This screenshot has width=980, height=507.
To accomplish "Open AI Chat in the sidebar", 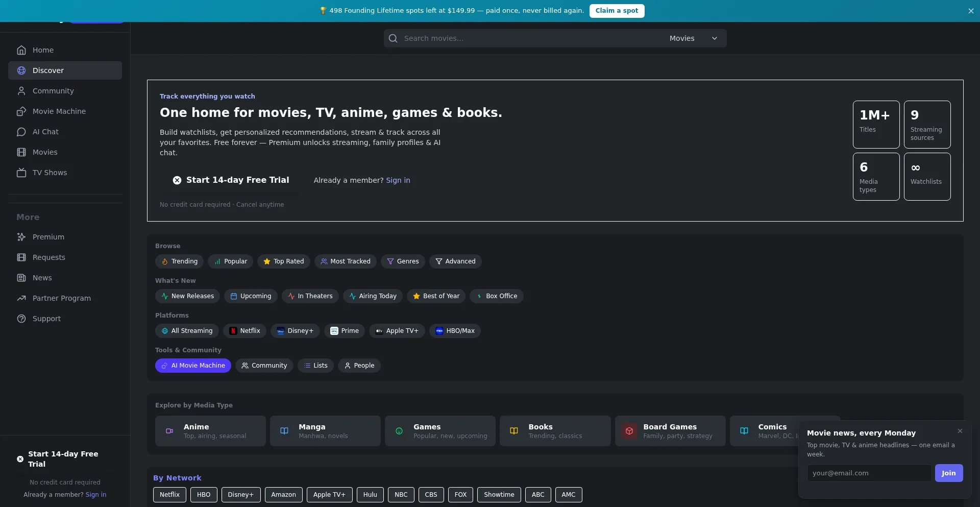I will click(65, 132).
